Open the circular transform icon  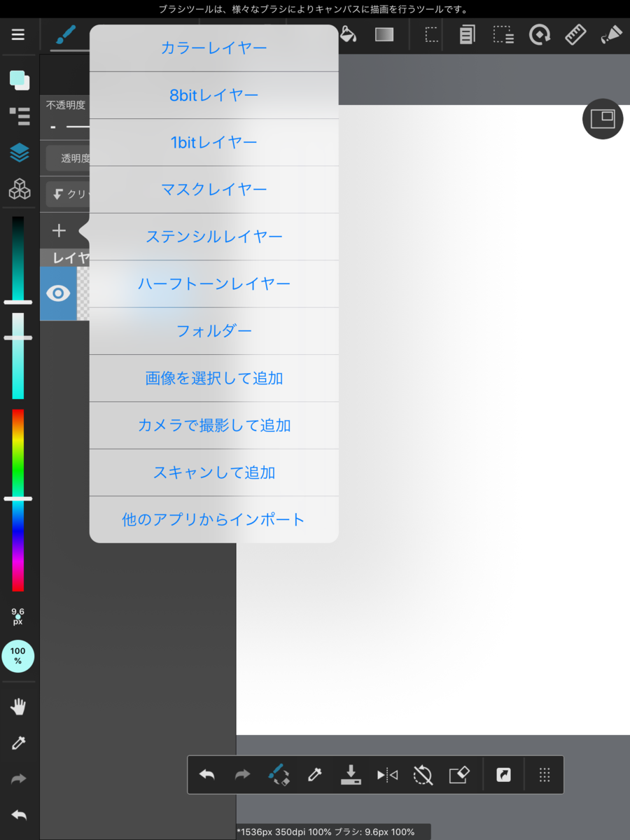click(540, 34)
